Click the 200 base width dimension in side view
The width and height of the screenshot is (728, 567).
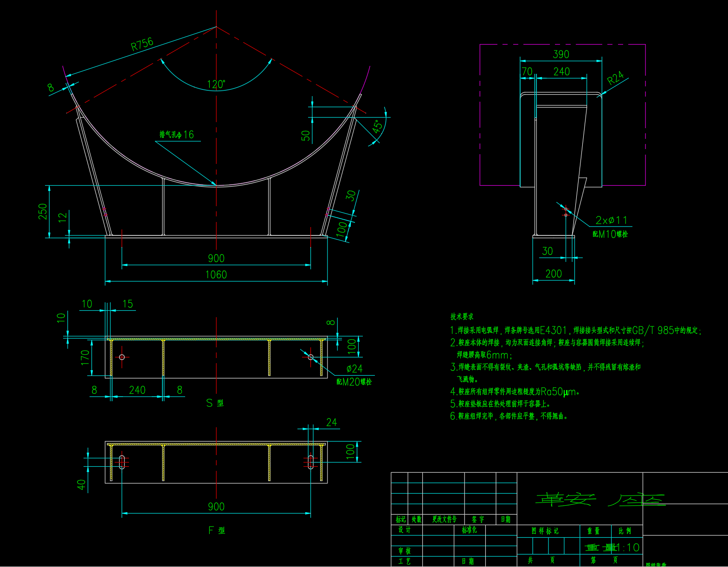point(554,274)
